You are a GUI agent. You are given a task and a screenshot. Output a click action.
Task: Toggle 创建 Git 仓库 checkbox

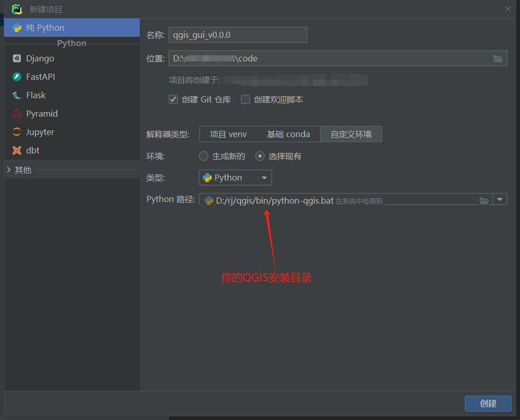[x=173, y=99]
